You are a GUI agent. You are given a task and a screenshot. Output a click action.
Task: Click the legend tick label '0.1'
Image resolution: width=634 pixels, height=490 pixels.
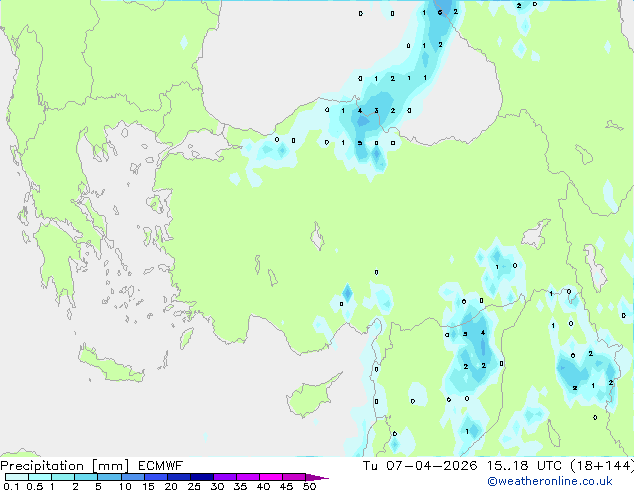pyautogui.click(x=11, y=486)
